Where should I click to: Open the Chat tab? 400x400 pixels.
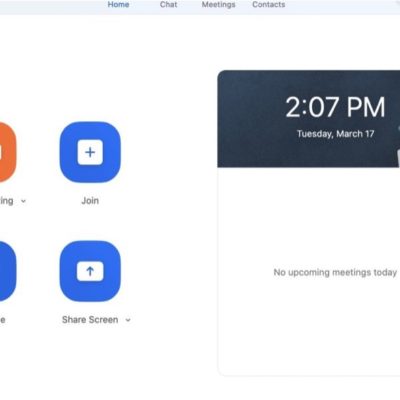pyautogui.click(x=168, y=5)
